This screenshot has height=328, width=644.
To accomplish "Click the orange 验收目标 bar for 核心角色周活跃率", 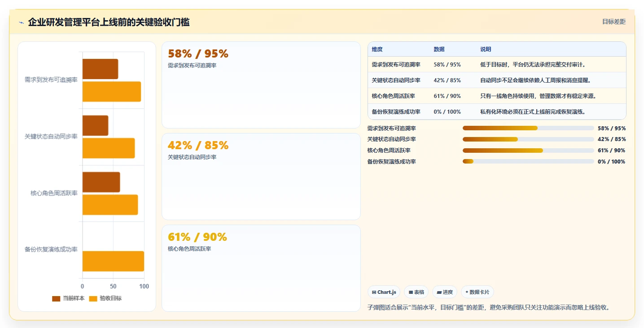I will [110, 204].
